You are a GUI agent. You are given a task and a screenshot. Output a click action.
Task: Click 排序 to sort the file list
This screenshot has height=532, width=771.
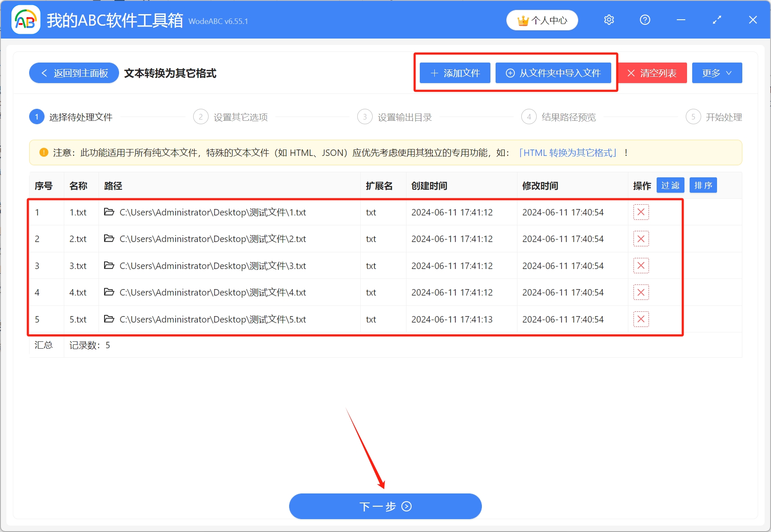[703, 185]
